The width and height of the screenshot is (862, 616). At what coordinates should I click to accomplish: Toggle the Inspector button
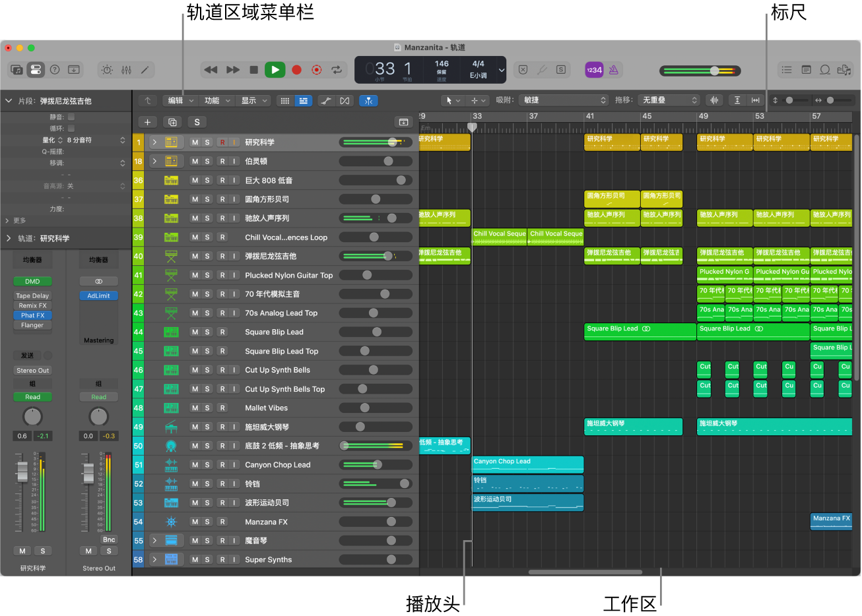pos(36,69)
